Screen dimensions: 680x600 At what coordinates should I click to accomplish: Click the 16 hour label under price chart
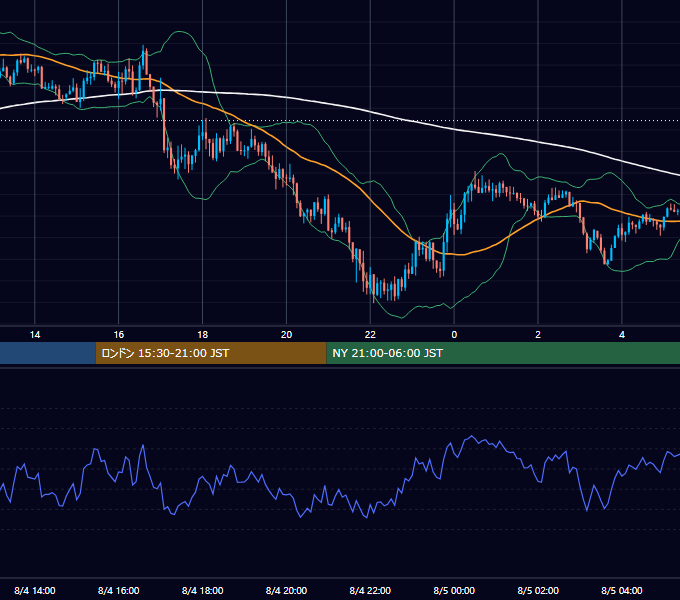click(x=119, y=335)
